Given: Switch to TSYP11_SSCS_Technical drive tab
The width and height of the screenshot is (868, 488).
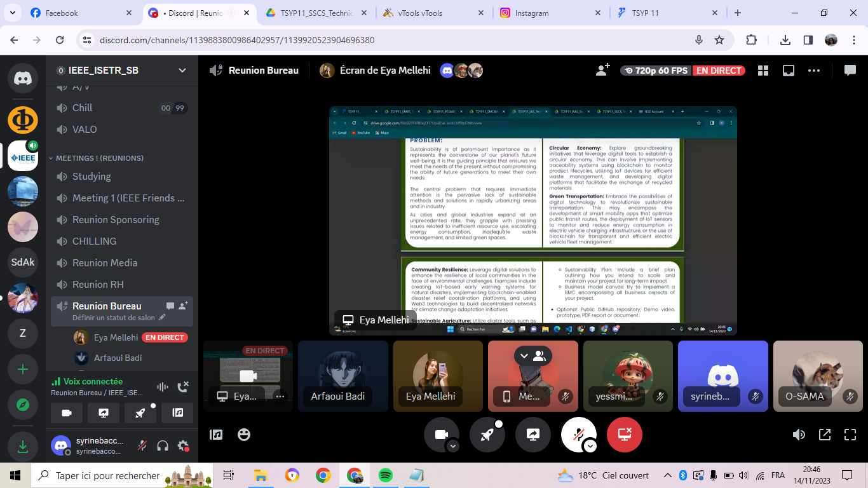Looking at the screenshot, I should tap(316, 13).
